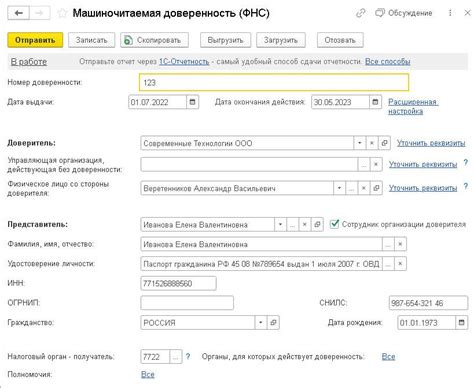Expand the Гражданство dropdown
The width and height of the screenshot is (474, 388).
tap(261, 322)
